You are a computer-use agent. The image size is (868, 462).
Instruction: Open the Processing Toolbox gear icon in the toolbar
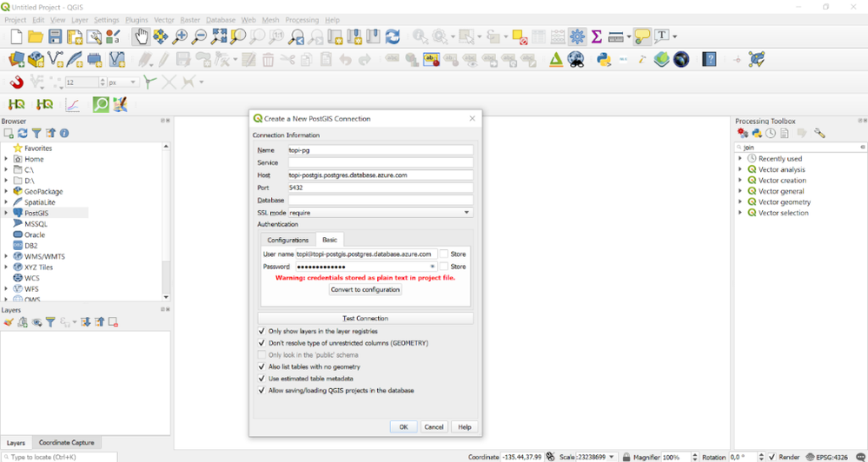578,37
